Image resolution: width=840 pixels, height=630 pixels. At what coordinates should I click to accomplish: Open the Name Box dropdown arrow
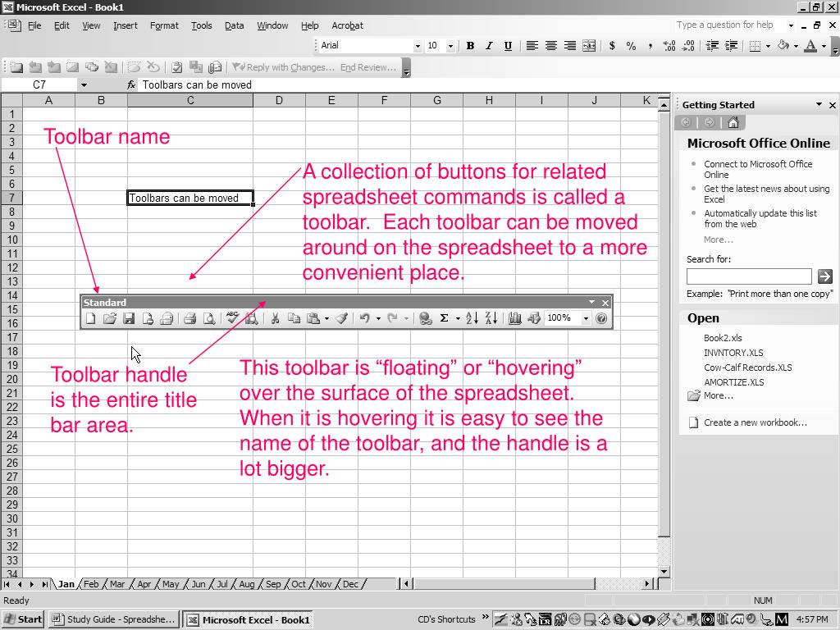pos(84,84)
